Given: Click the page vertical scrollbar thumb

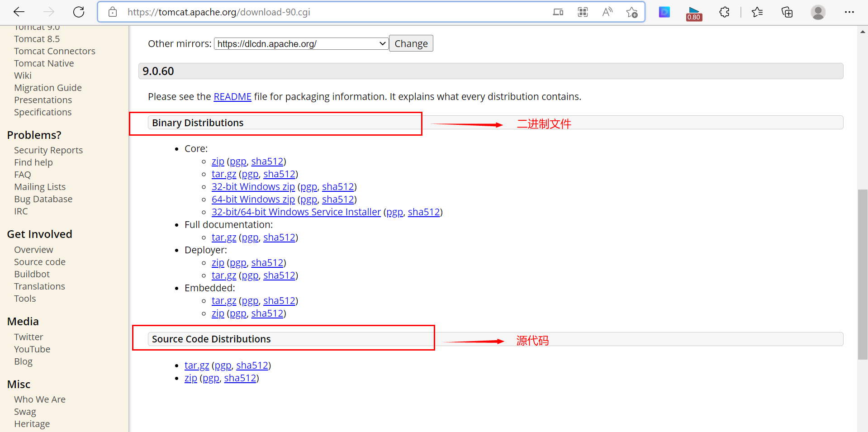Looking at the screenshot, I should tap(863, 275).
